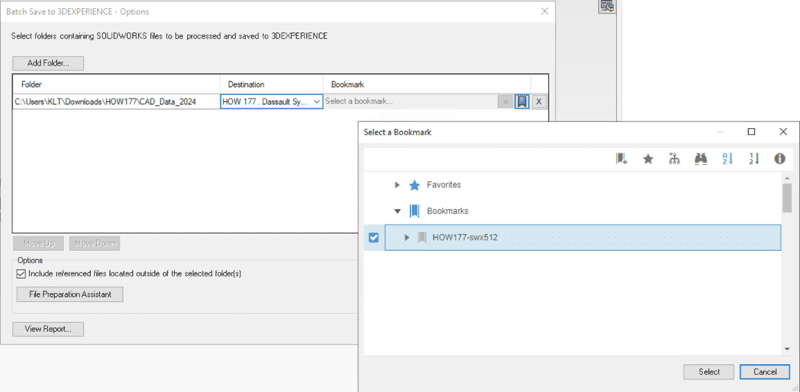Click the bookmark structure tree icon
The width and height of the screenshot is (800, 392).
pos(674,159)
